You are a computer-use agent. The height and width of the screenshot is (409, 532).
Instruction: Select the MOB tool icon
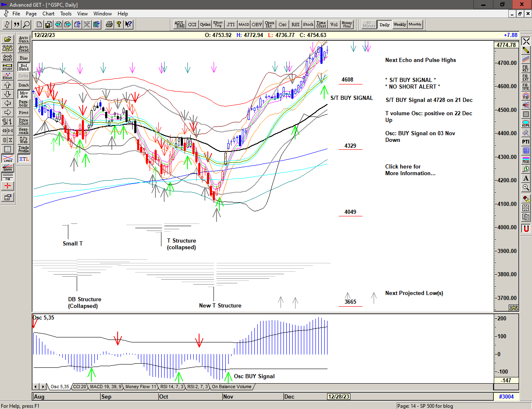tap(526, 160)
